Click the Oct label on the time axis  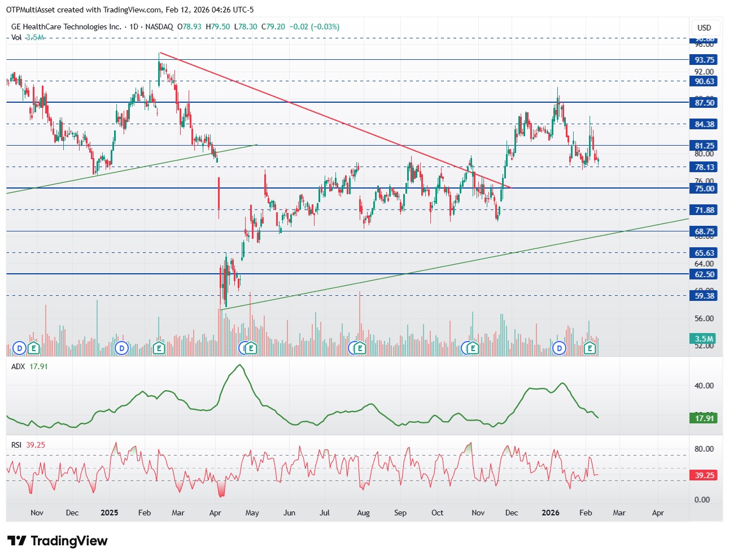(x=437, y=513)
